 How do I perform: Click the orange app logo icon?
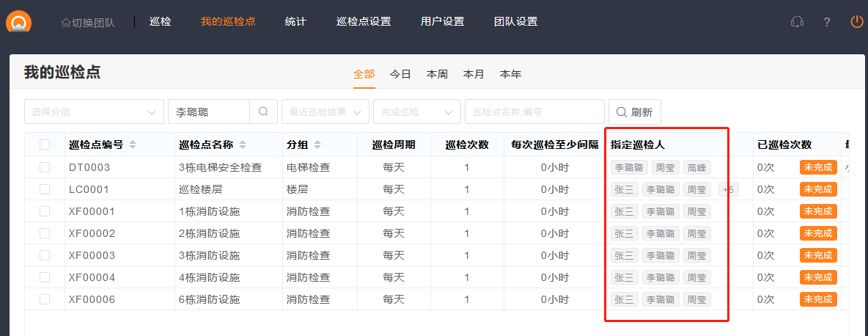coord(19,21)
